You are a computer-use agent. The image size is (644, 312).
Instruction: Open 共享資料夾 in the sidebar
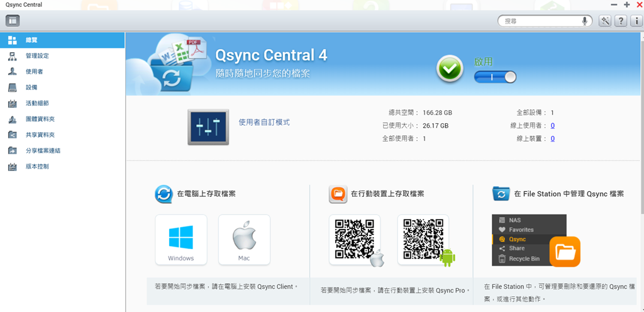62,135
